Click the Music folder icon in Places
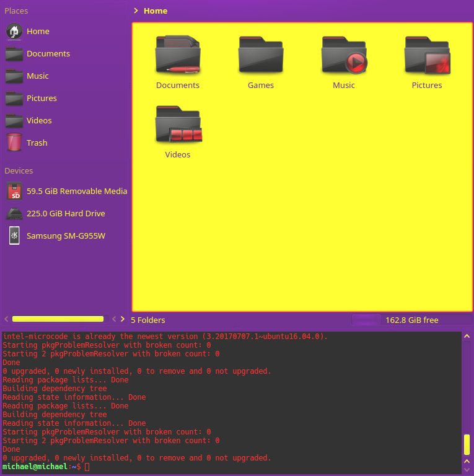The image size is (474, 476). pos(14,76)
